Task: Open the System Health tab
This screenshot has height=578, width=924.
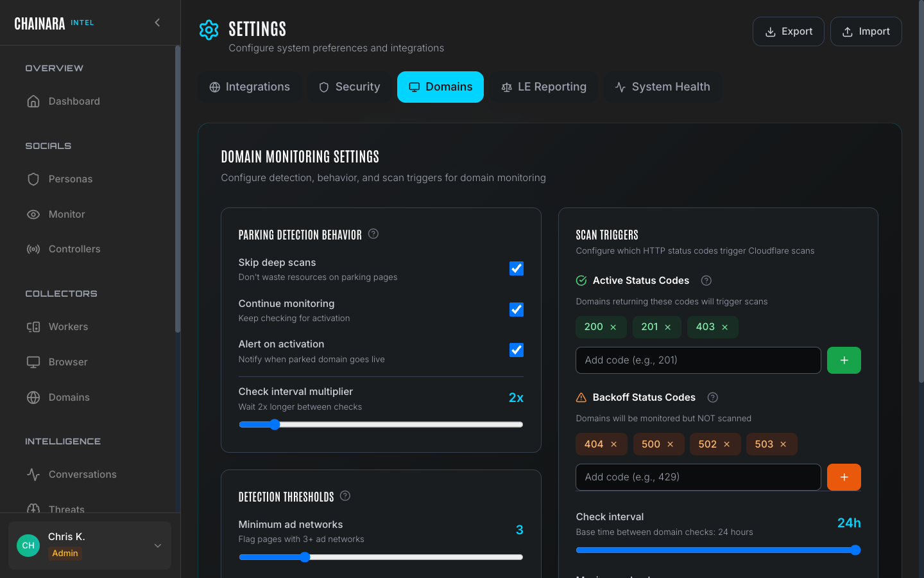Action: 663,87
